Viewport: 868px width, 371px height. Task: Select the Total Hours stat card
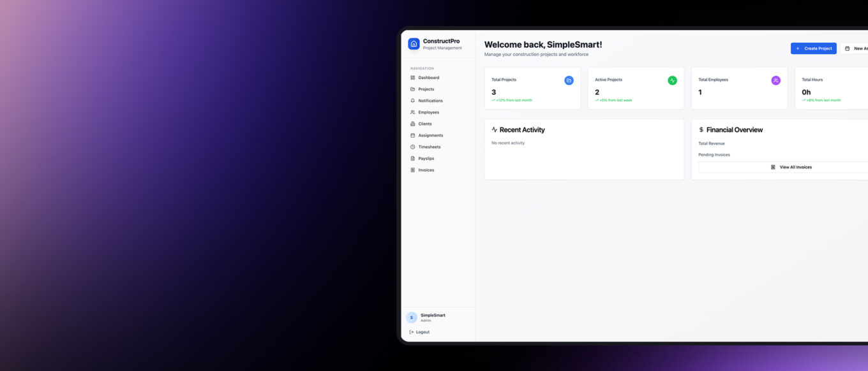(831, 89)
